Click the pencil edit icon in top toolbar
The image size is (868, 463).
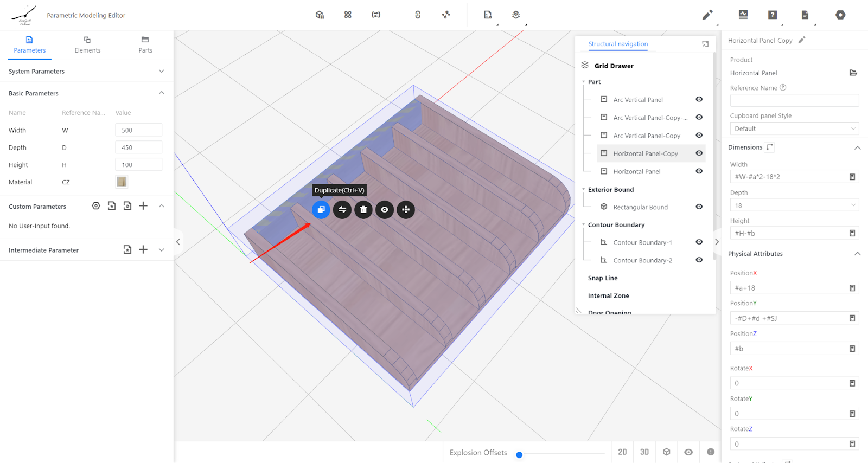707,15
